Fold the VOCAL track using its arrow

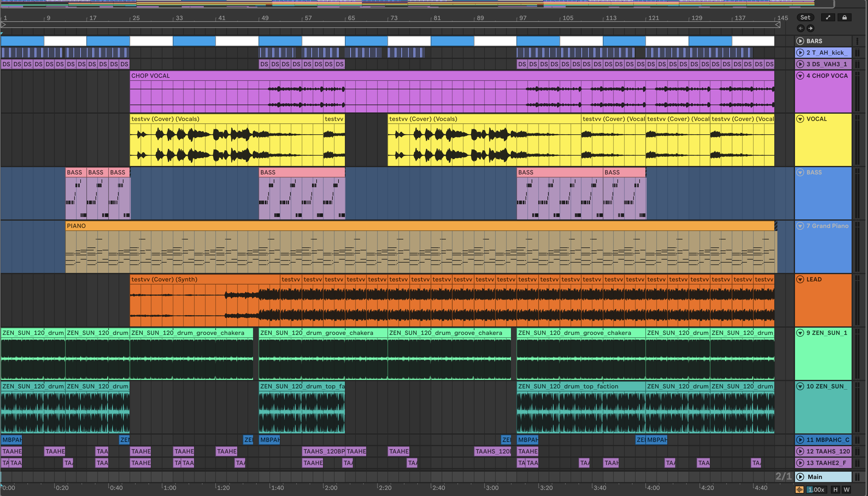(800, 119)
